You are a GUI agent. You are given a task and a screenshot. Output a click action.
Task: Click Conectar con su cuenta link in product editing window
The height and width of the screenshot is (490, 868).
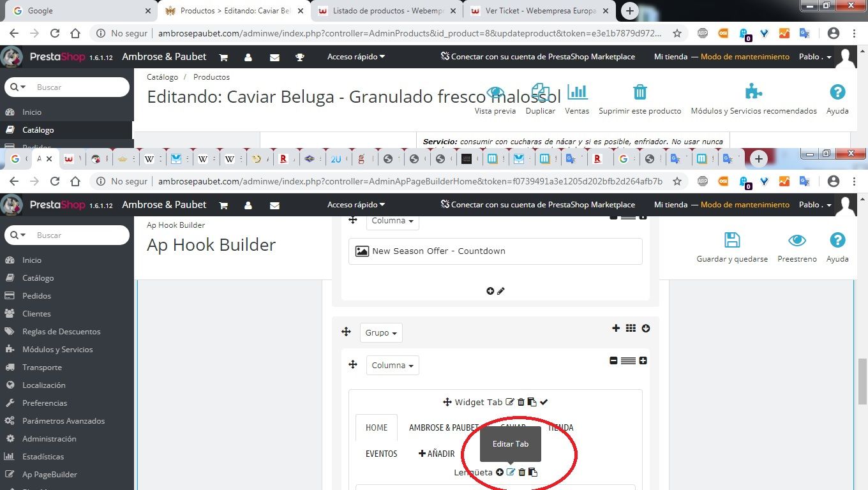538,57
